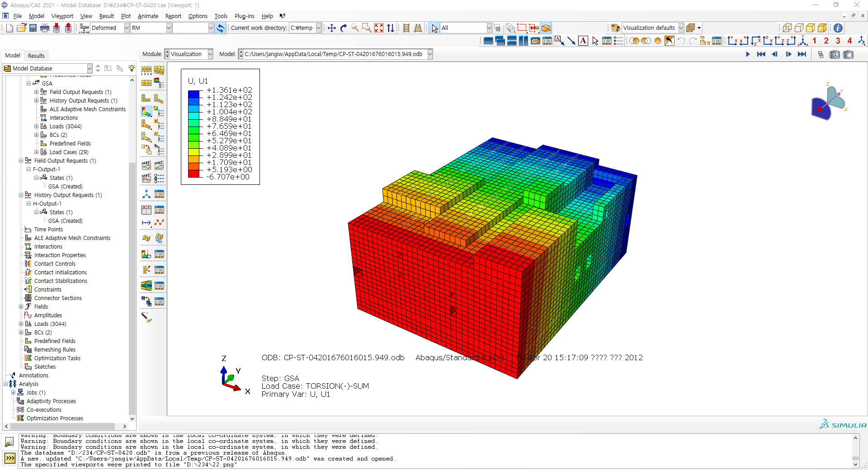The height and width of the screenshot is (470, 868).
Task: Click the New model database icon
Action: click(9, 28)
